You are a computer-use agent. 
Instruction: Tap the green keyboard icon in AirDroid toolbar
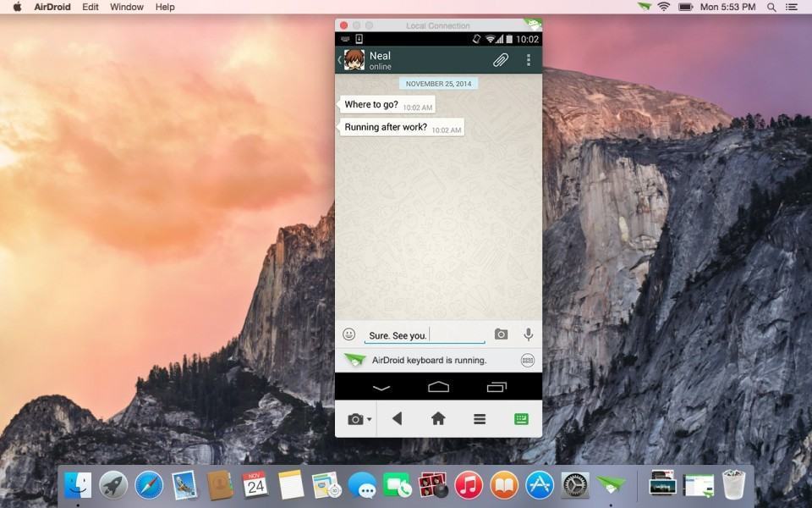[x=519, y=418]
